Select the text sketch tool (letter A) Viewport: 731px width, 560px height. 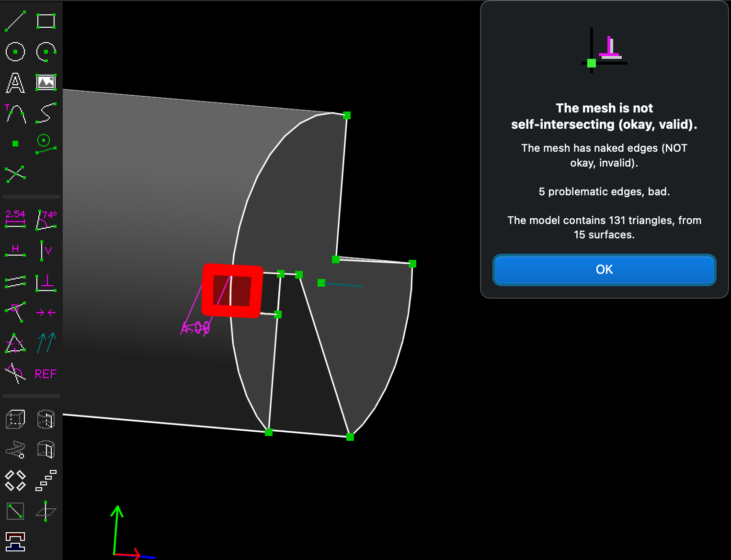point(15,83)
